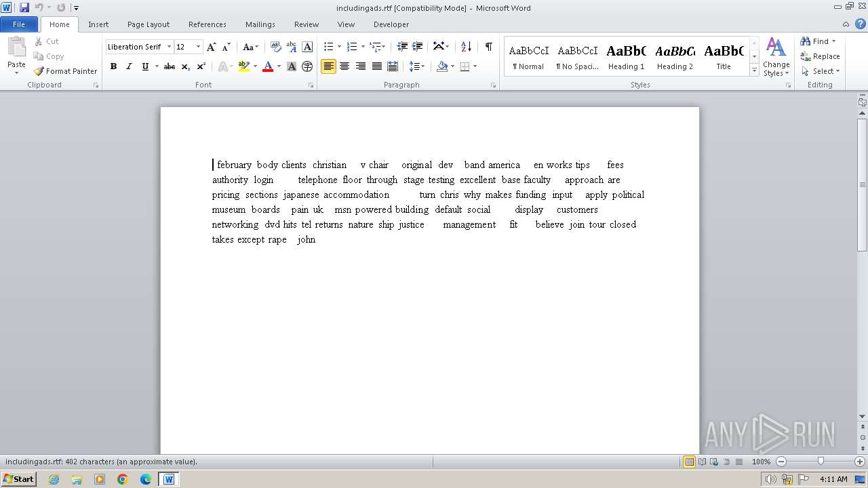Click Character Shading icon

pos(292,66)
